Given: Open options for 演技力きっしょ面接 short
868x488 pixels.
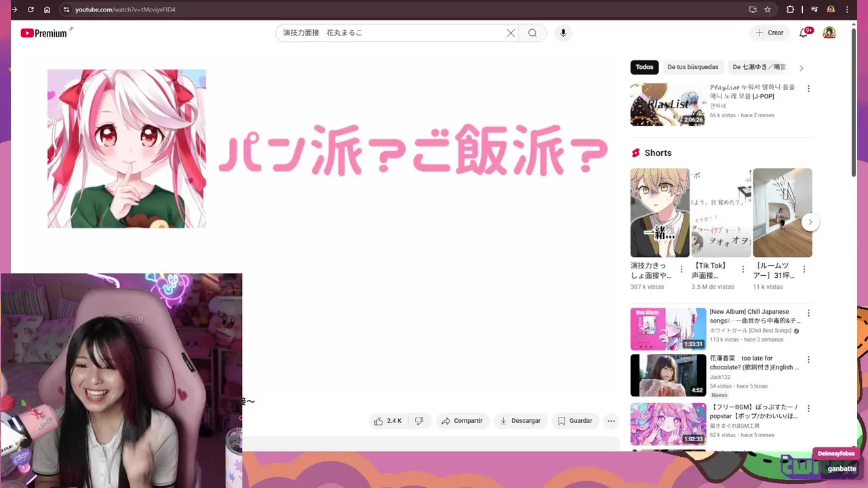Looking at the screenshot, I should click(x=682, y=269).
